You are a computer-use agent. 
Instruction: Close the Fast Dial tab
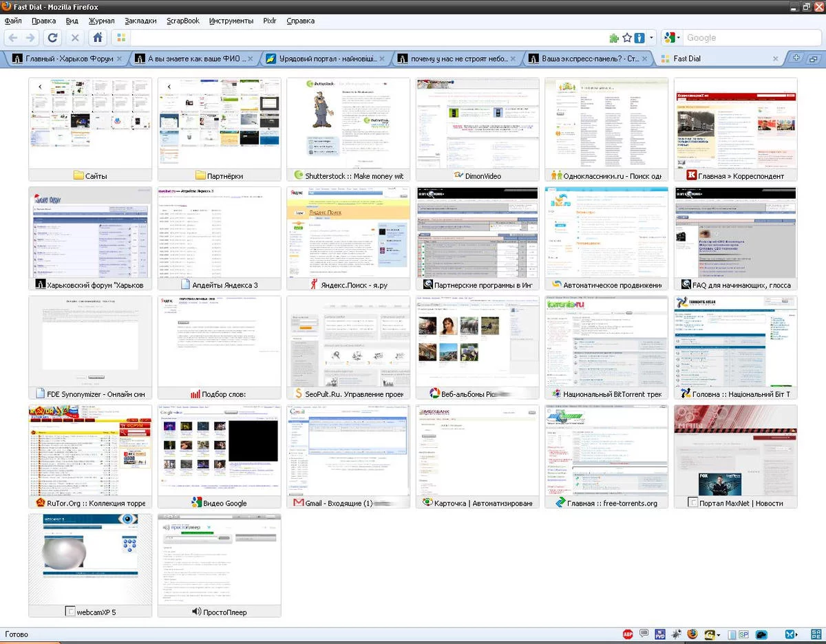point(776,58)
